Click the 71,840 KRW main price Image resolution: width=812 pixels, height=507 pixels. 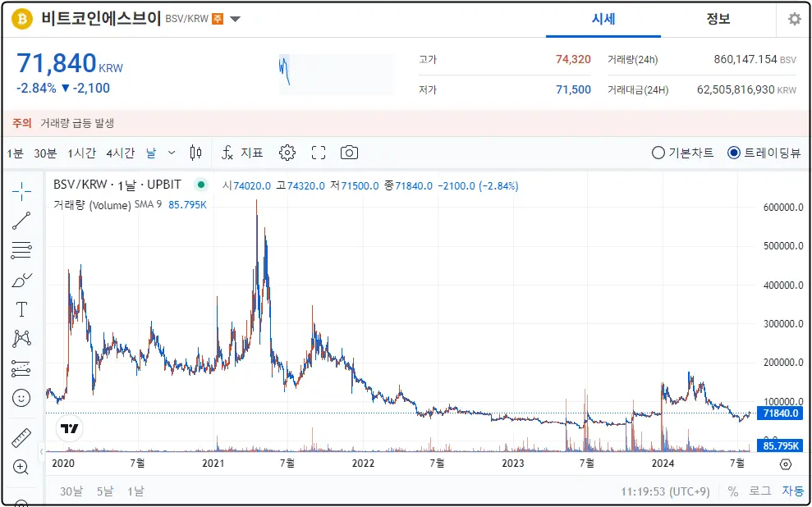[x=70, y=64]
